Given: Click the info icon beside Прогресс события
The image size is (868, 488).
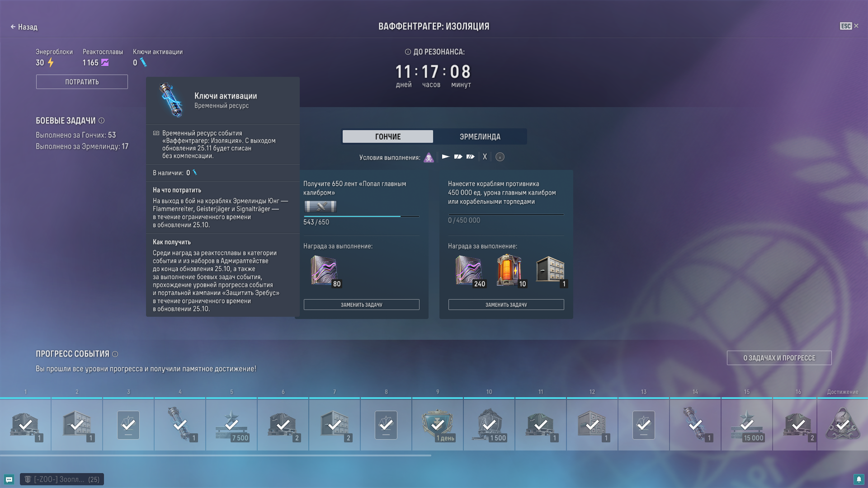Looking at the screenshot, I should 115,354.
